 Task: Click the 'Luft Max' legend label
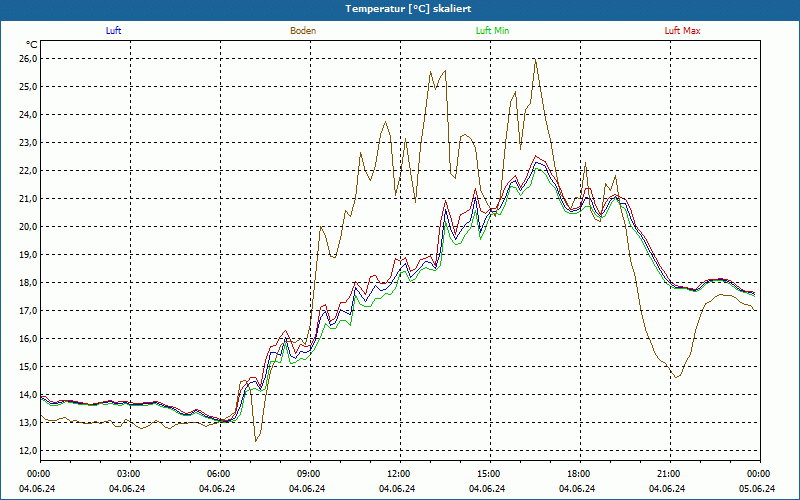click(x=682, y=31)
